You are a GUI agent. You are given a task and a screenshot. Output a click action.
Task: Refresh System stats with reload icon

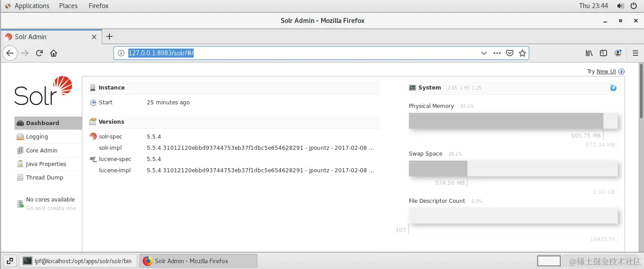613,88
